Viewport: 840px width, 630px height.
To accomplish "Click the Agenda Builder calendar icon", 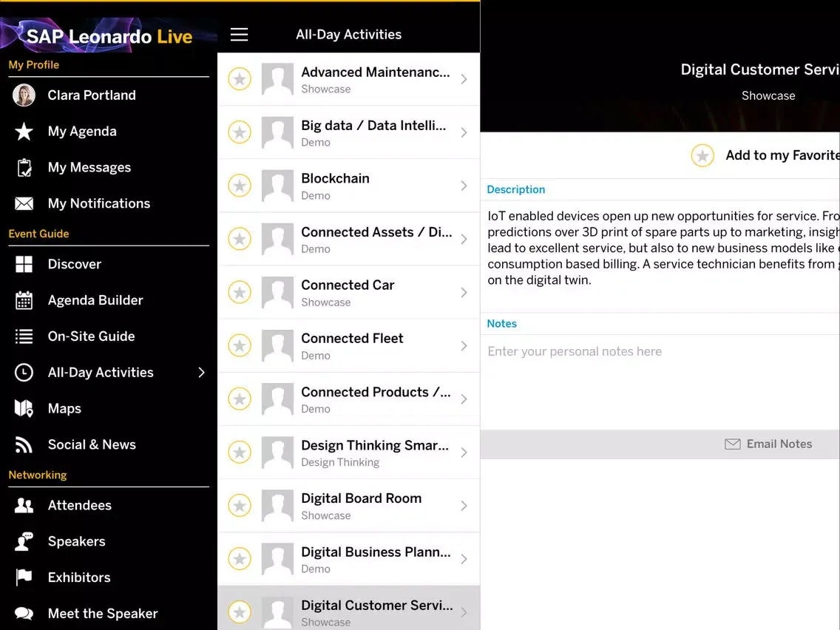I will tap(24, 300).
